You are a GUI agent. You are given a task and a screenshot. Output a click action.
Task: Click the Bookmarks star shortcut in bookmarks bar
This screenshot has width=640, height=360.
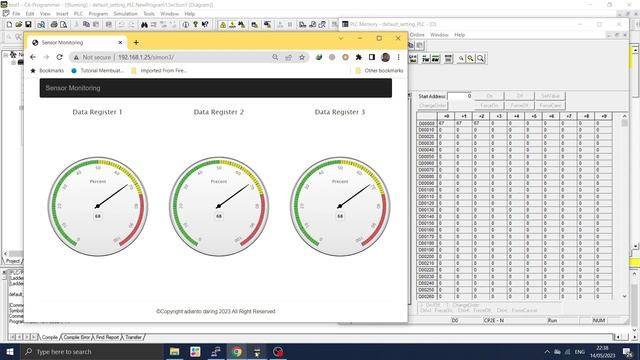pyautogui.click(x=47, y=71)
